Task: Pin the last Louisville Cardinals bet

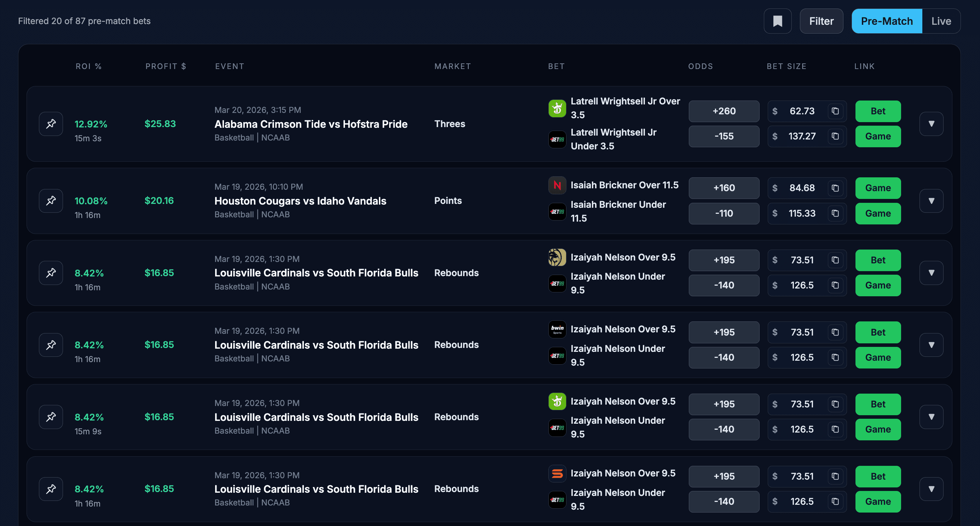Action: [x=51, y=488]
